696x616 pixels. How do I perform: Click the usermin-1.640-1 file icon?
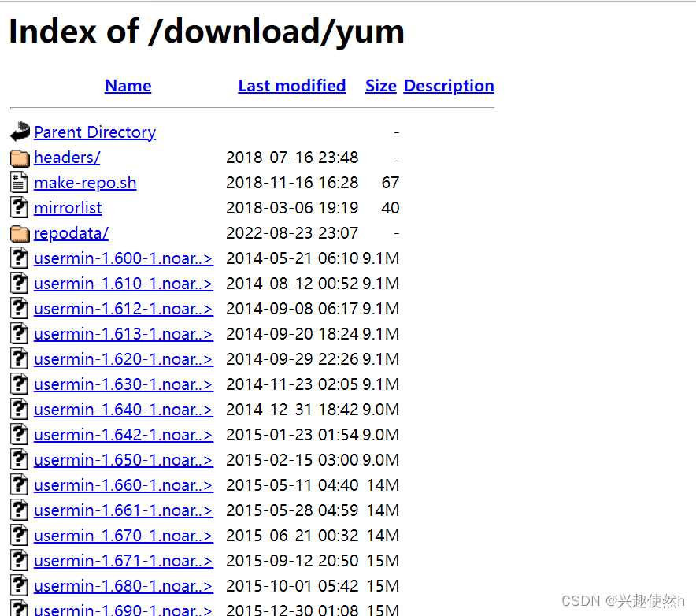tap(19, 409)
